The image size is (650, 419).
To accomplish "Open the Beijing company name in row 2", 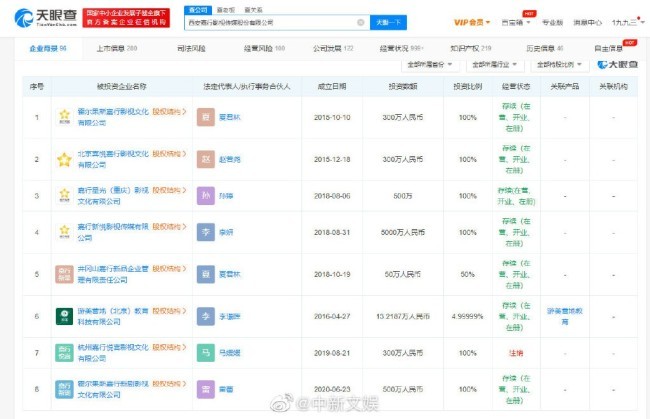I will 113,159.
